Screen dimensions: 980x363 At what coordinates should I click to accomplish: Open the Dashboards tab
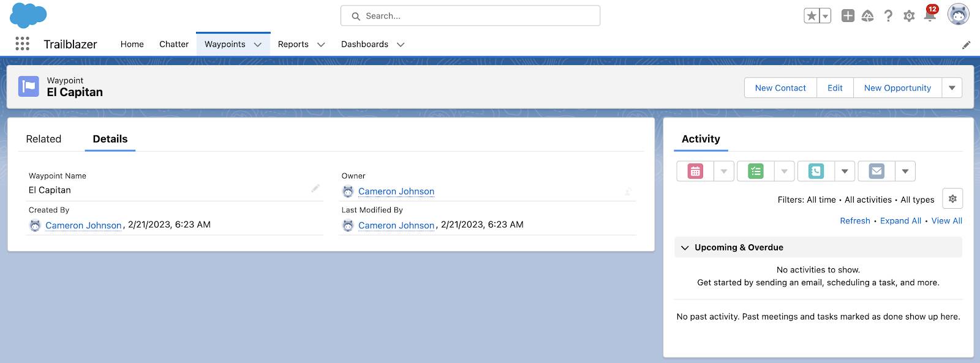pyautogui.click(x=364, y=44)
